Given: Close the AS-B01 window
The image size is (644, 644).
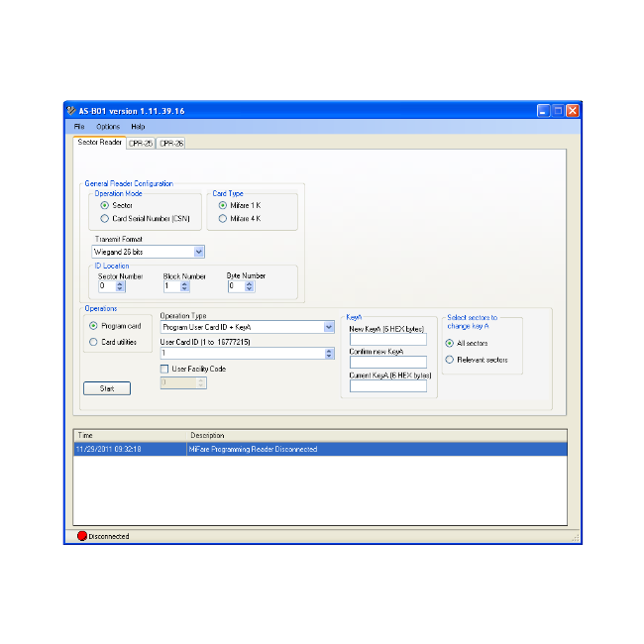Looking at the screenshot, I should (572, 111).
